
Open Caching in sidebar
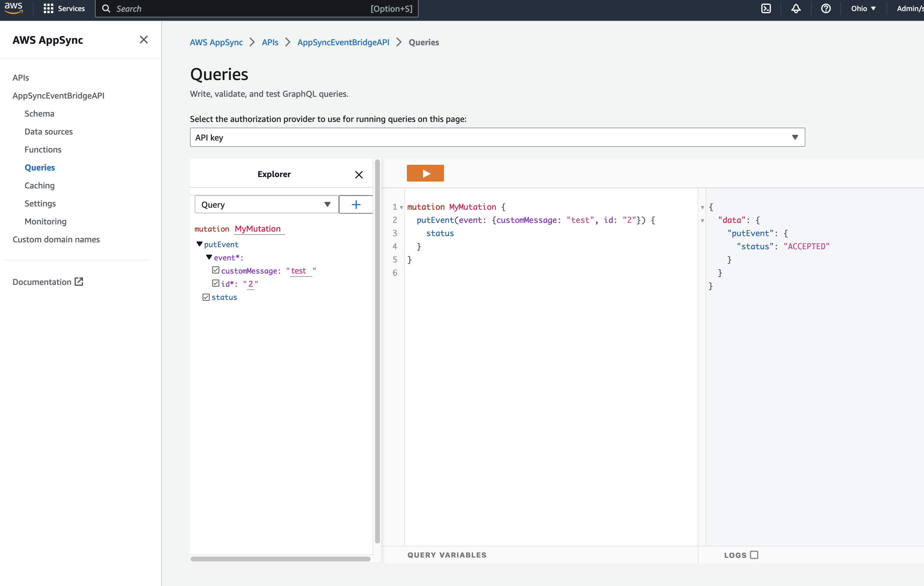(40, 186)
